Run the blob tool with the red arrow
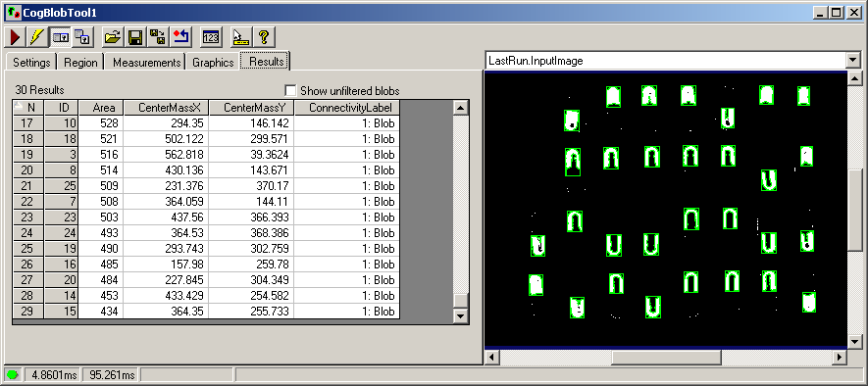This screenshot has height=386, width=868. coord(15,37)
